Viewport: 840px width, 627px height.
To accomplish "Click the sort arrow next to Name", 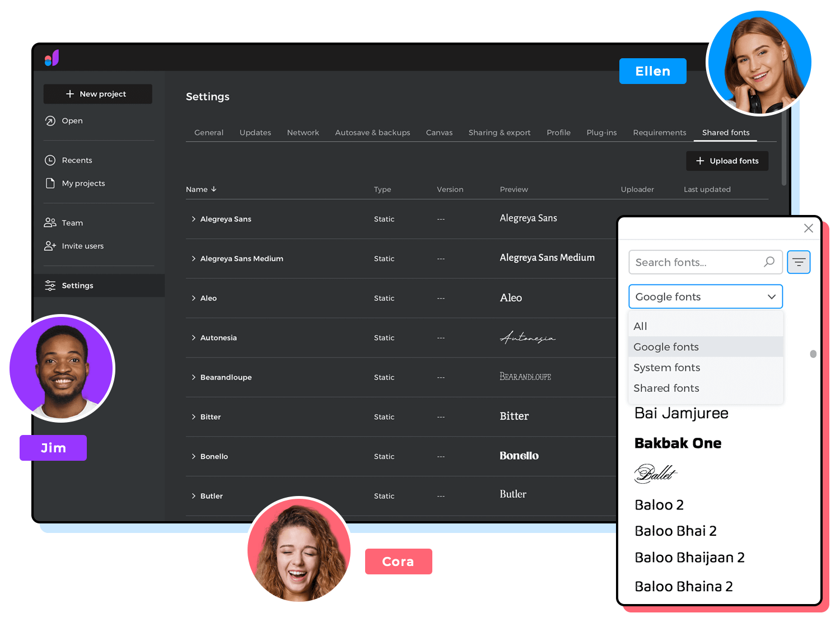I will [213, 189].
